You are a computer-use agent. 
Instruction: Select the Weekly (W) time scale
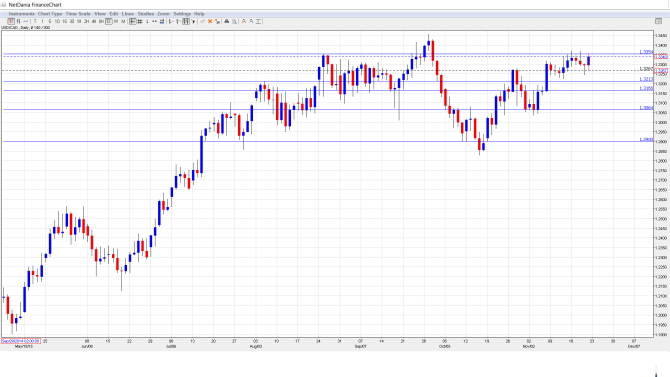pos(116,21)
